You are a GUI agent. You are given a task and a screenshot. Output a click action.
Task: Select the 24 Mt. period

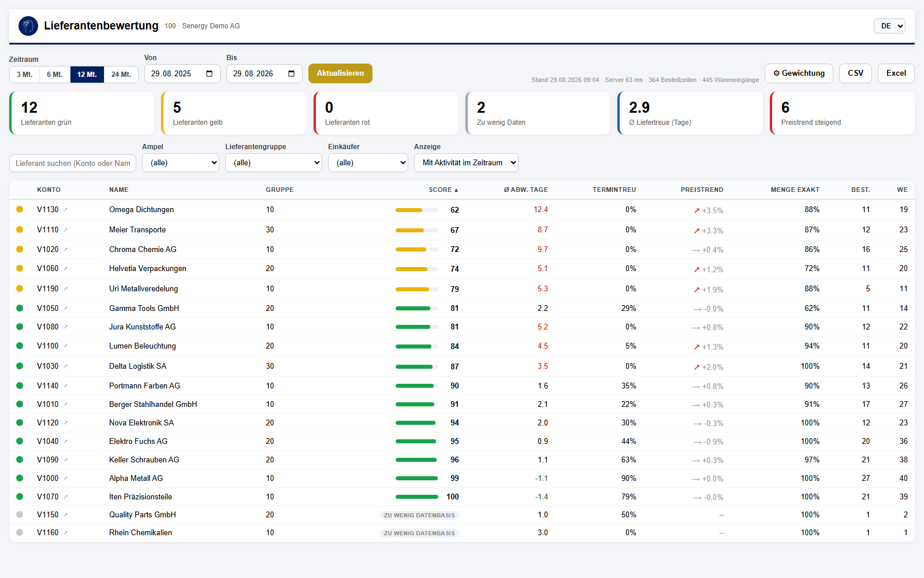pos(121,75)
